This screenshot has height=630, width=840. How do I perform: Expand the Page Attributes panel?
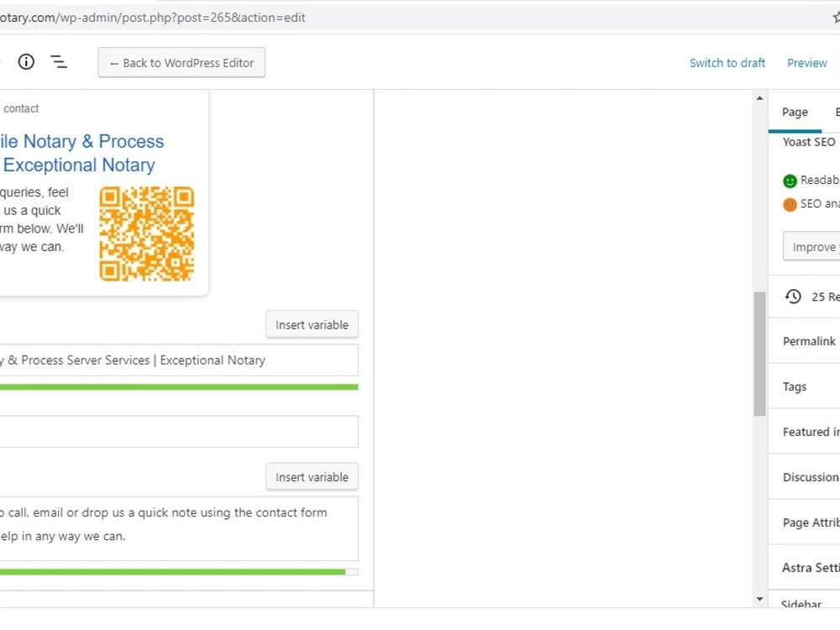click(x=804, y=522)
